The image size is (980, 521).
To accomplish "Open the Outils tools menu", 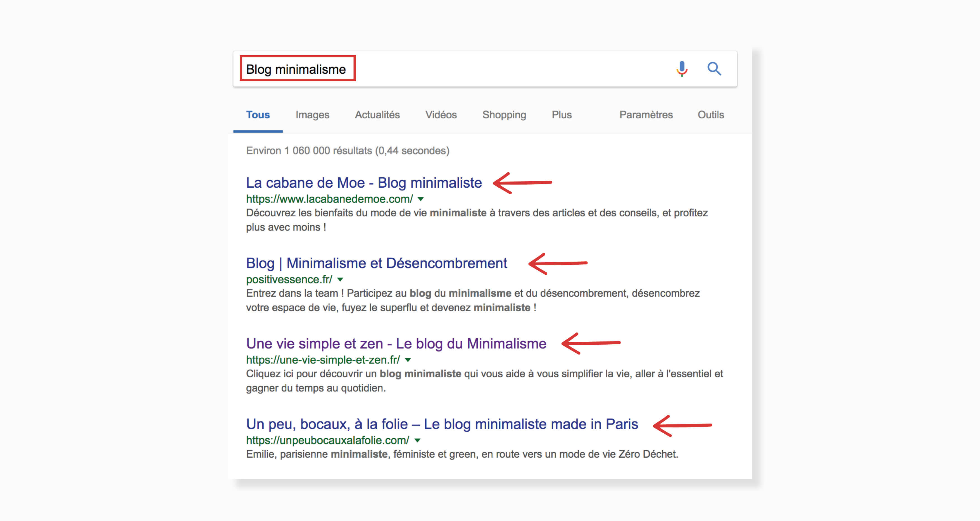I will point(711,115).
